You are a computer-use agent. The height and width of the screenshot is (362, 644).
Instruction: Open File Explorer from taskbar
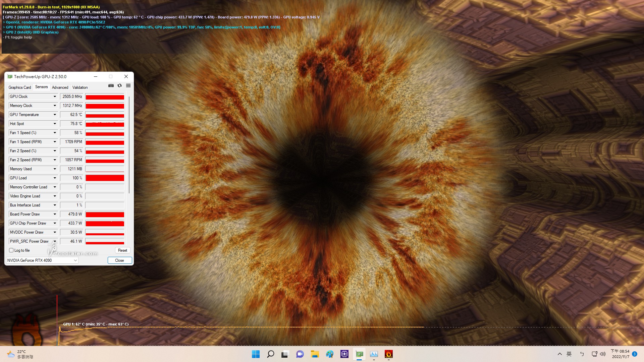coord(315,354)
